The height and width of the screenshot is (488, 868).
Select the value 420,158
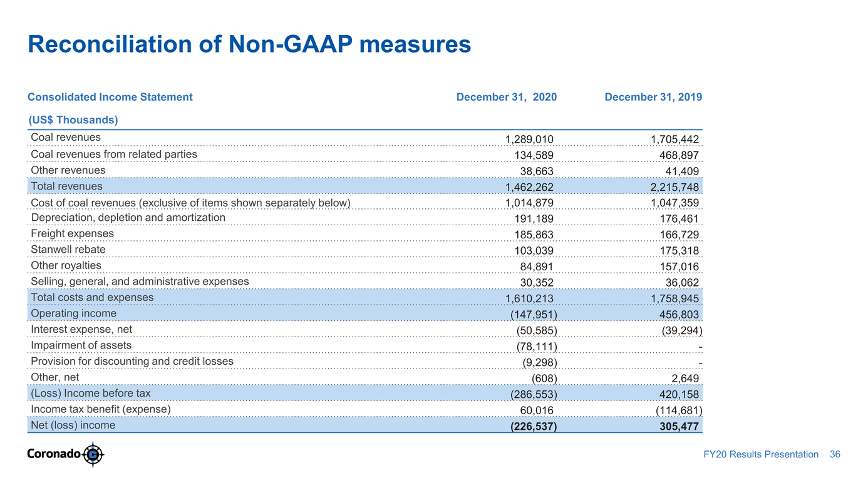pos(679,394)
